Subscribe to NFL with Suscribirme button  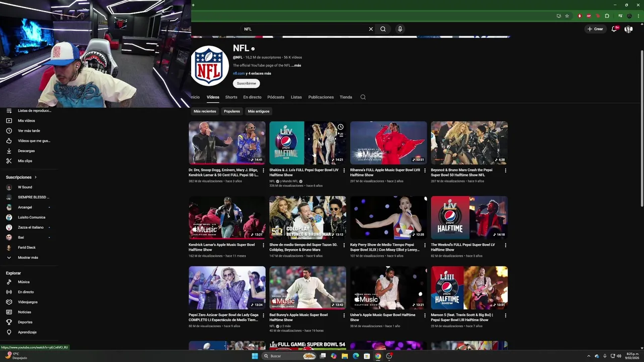coord(247,83)
